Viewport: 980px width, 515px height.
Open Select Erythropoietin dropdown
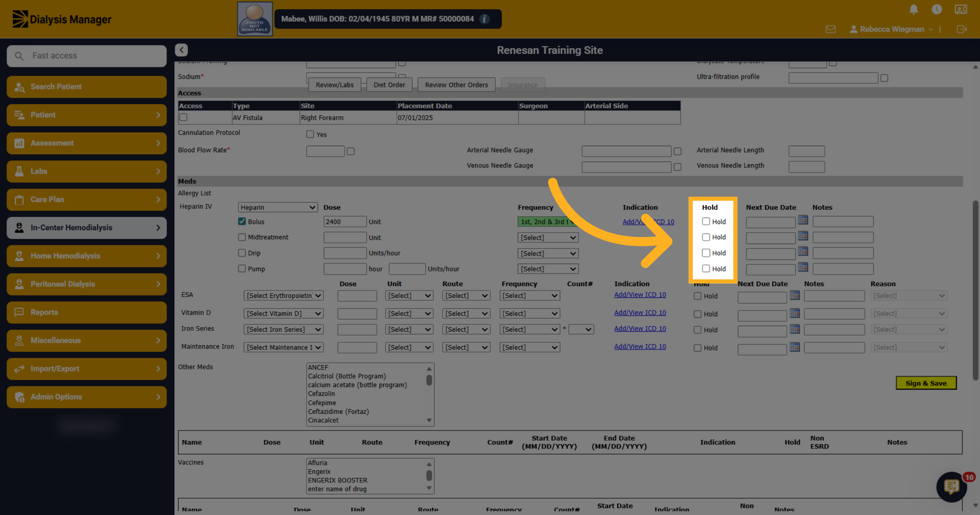[x=283, y=295]
